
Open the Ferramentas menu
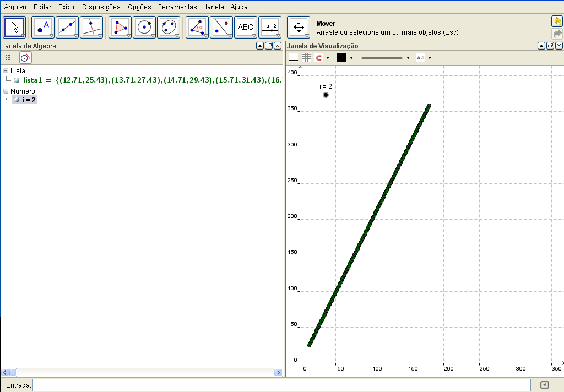(x=177, y=7)
